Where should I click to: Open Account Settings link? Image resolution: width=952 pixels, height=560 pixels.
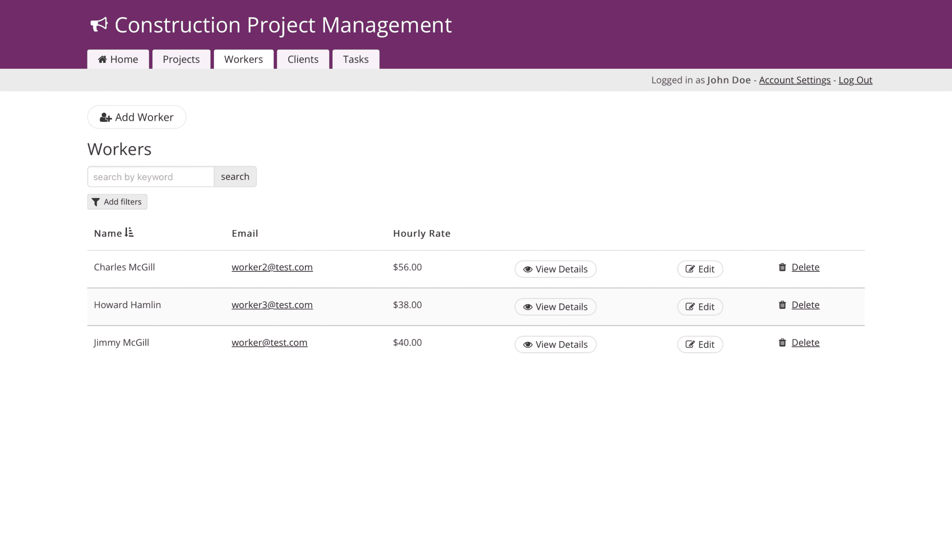click(x=794, y=80)
